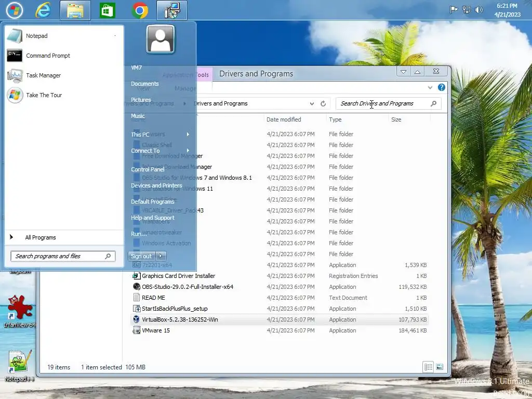Click the Explorer maximize up-arrow button

[418, 72]
